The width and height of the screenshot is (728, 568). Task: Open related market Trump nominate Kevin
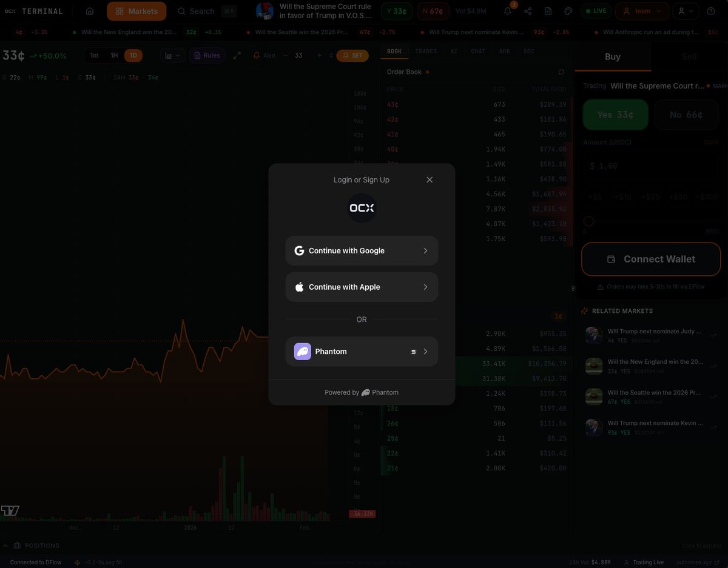[x=651, y=427]
